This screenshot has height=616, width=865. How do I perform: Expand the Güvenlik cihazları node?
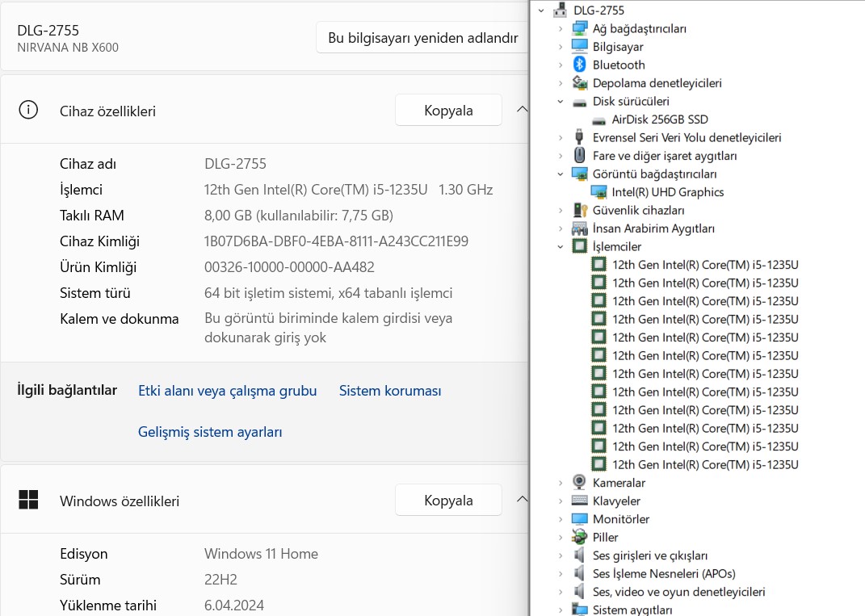point(561,210)
